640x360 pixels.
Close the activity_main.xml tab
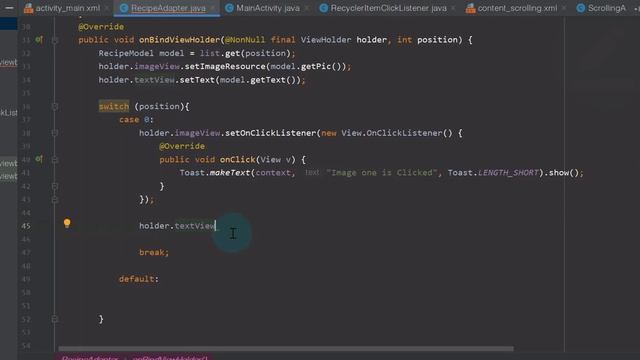107,8
